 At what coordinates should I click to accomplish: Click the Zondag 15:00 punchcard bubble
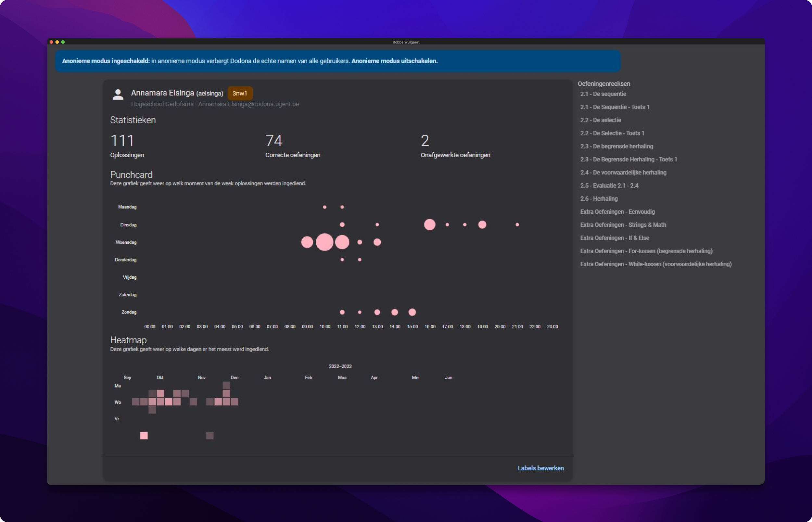(412, 312)
